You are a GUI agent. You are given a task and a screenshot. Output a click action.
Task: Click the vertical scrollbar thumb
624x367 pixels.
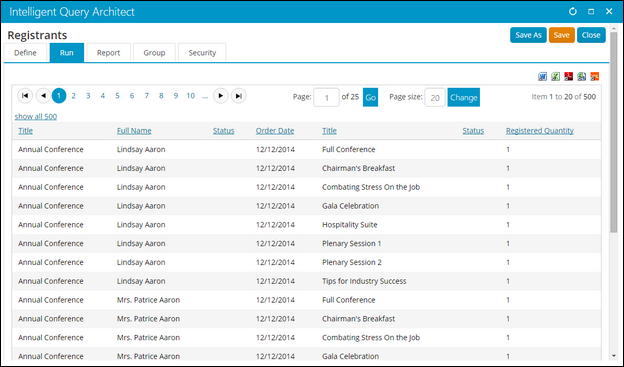pyautogui.click(x=613, y=132)
